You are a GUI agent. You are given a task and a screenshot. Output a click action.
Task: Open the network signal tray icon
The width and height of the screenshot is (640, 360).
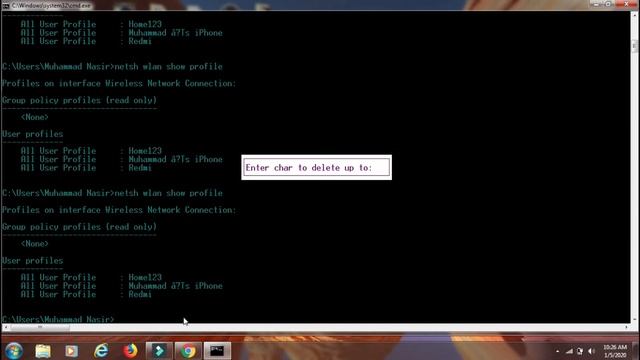pyautogui.click(x=569, y=351)
